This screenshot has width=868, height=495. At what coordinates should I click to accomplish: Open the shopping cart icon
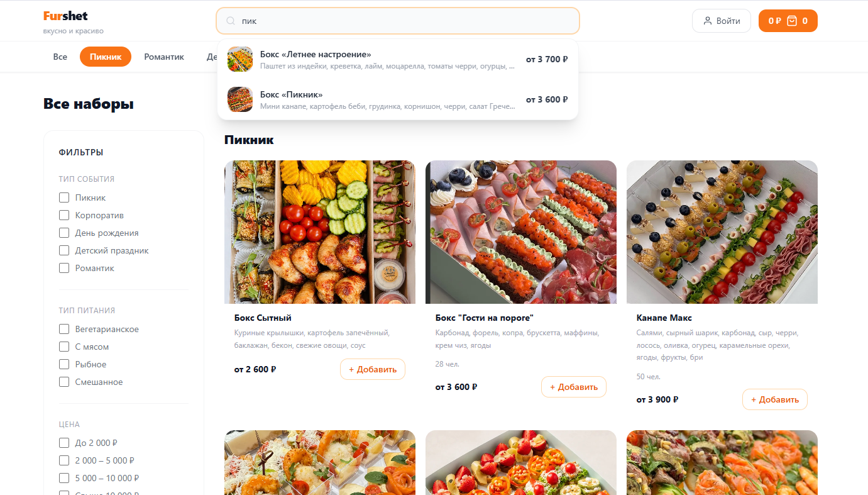pyautogui.click(x=792, y=21)
